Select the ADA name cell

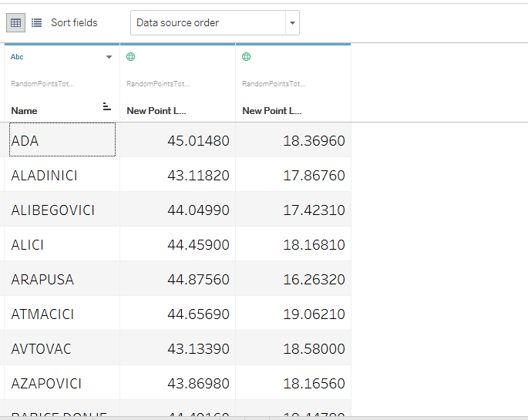click(62, 139)
